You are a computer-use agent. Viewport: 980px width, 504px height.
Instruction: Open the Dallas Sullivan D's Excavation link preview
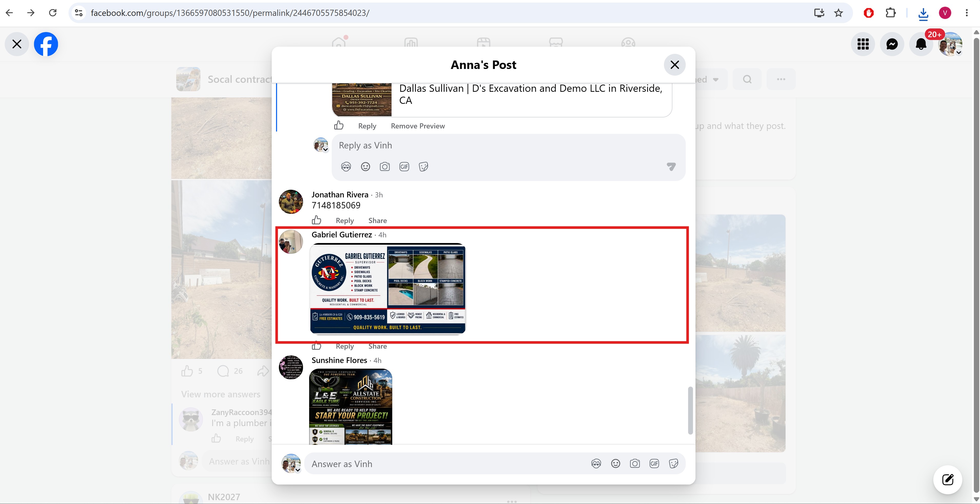click(x=502, y=99)
